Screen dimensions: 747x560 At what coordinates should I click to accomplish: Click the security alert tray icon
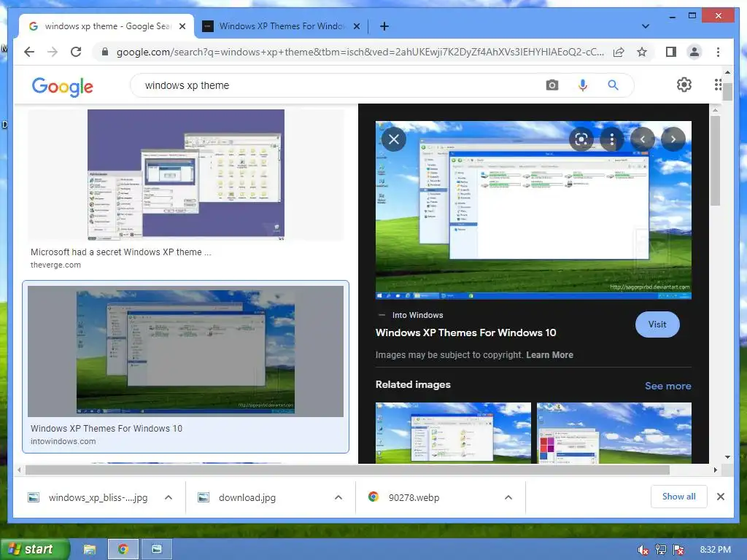click(x=678, y=550)
